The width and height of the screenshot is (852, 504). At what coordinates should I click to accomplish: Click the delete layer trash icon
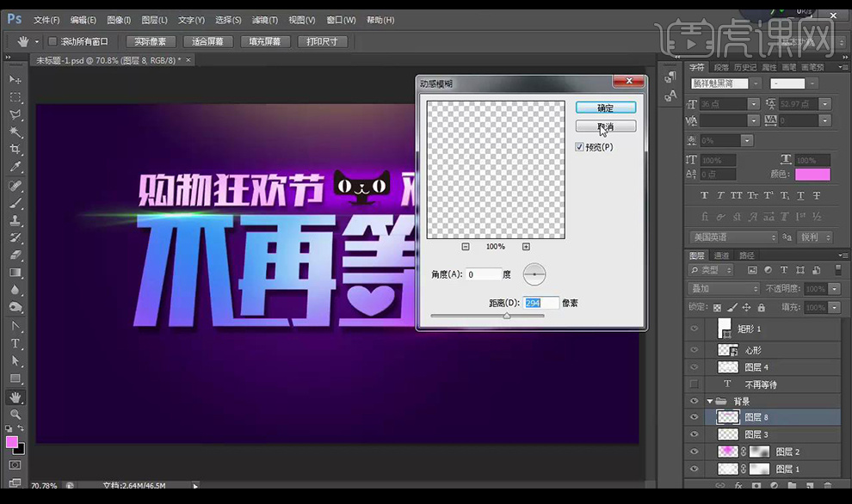(828, 485)
